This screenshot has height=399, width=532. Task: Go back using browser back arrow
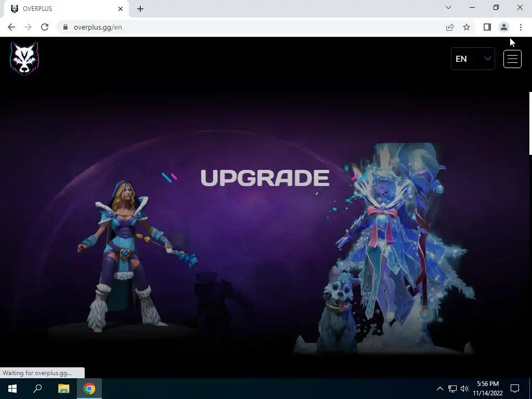click(11, 27)
